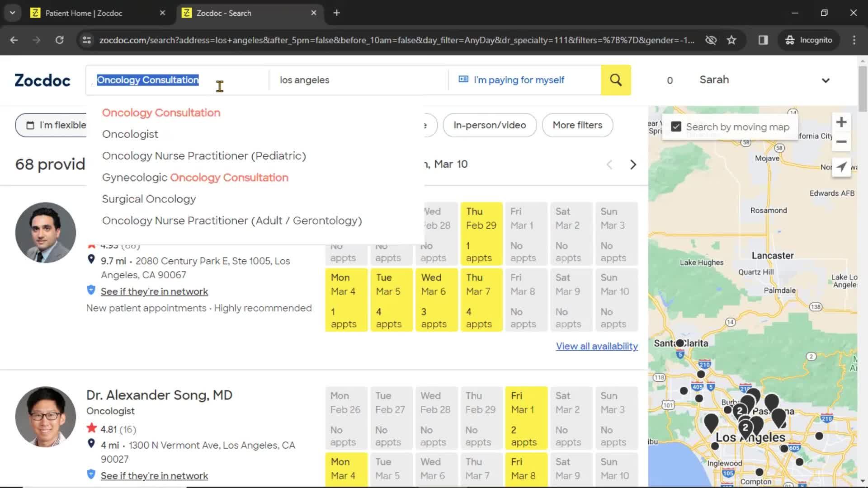Open View all availability link
This screenshot has height=488, width=868.
click(597, 346)
